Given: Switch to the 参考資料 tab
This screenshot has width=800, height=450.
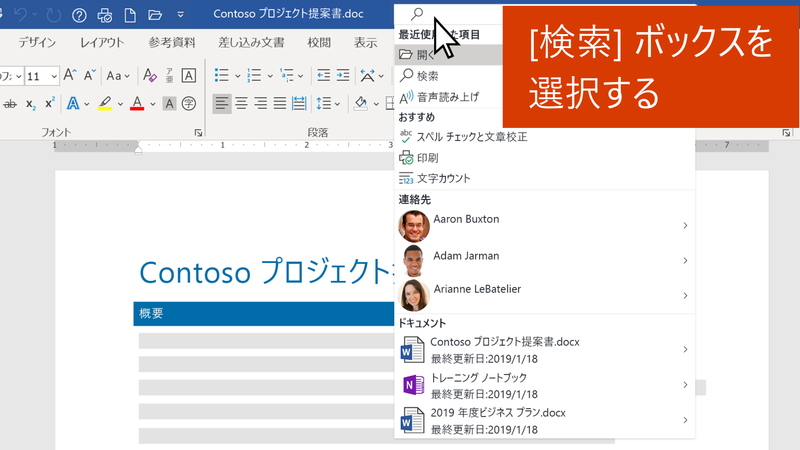Looking at the screenshot, I should [x=172, y=42].
